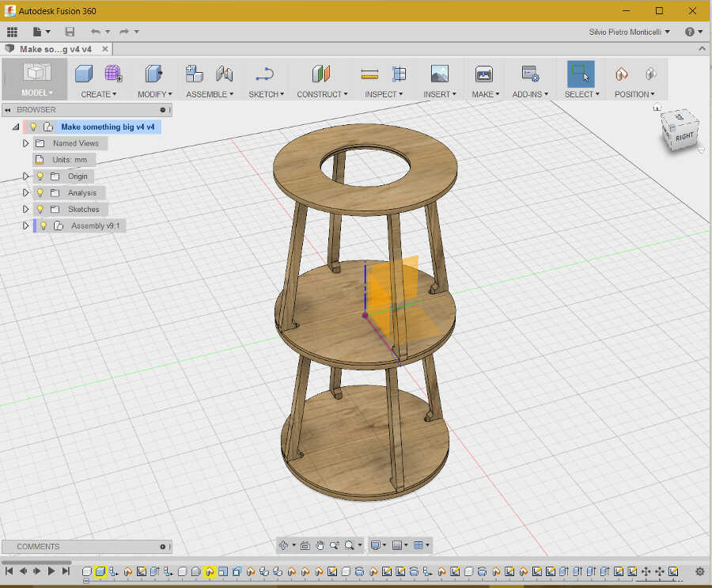Expand the Origin folder

point(25,176)
